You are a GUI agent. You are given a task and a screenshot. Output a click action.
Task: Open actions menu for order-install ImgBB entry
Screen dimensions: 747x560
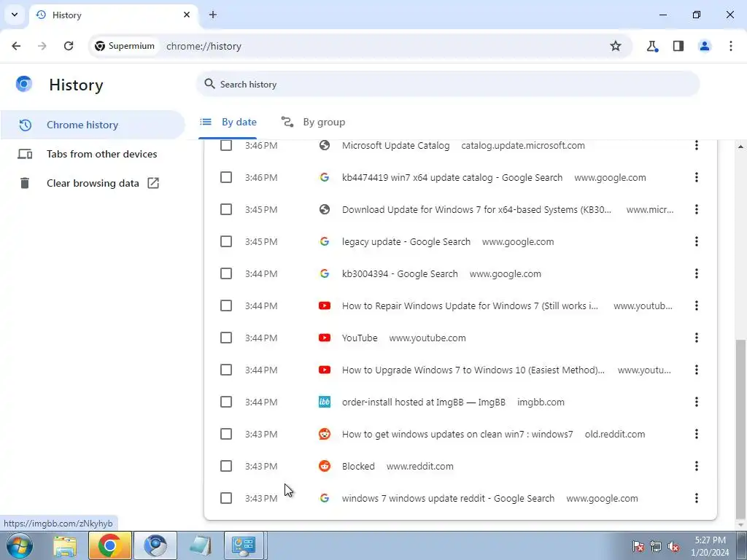click(x=697, y=402)
